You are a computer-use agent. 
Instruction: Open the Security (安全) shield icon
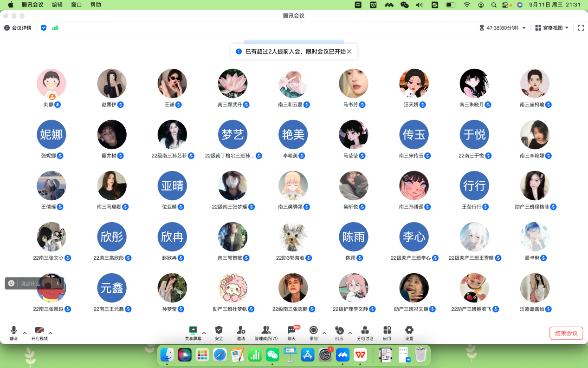tap(219, 330)
